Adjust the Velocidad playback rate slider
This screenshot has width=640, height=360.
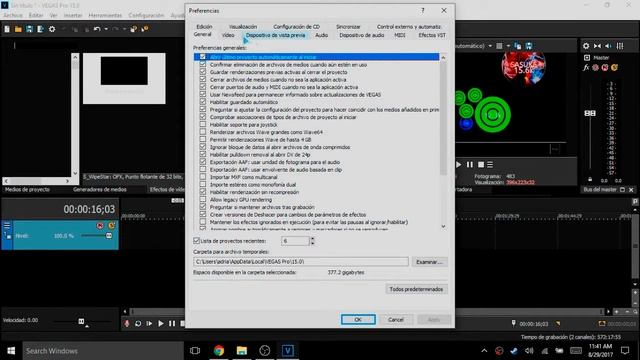(81, 322)
